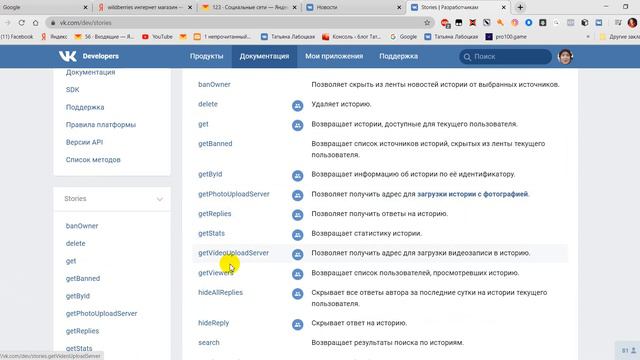640x360 pixels.
Task: Select getPhotoUploadServer in Stories sidebar
Action: coord(101,314)
